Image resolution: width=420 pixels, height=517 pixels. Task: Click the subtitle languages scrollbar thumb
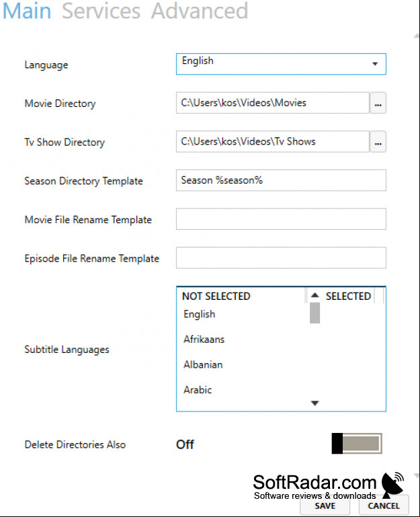tap(315, 313)
